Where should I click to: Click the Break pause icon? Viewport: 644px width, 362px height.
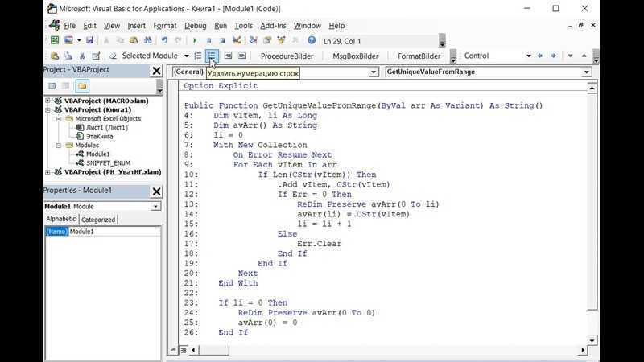(x=209, y=40)
